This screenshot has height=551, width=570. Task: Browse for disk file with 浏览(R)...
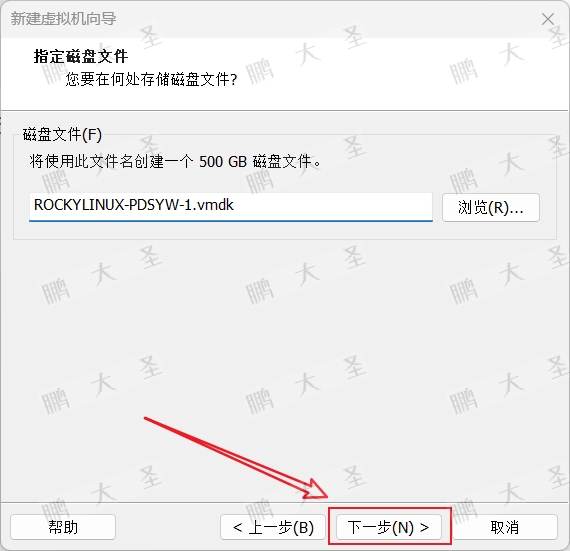(x=491, y=208)
